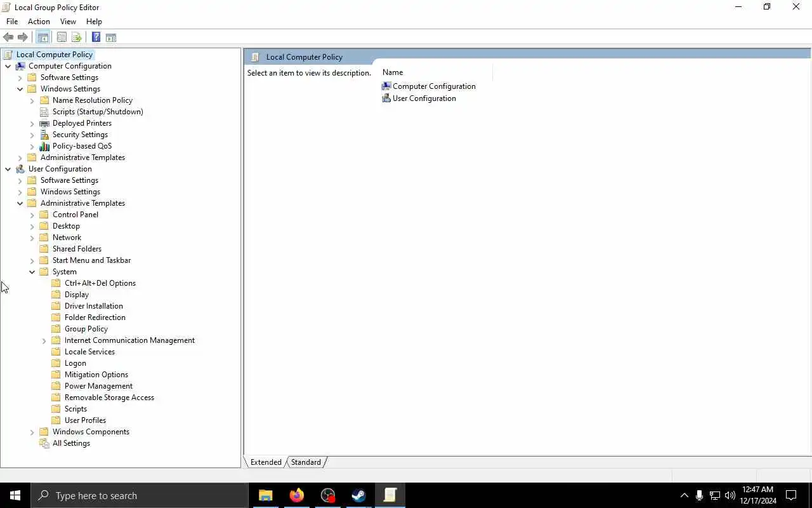The height and width of the screenshot is (508, 812).
Task: Click the Windows Start button
Action: 15,495
